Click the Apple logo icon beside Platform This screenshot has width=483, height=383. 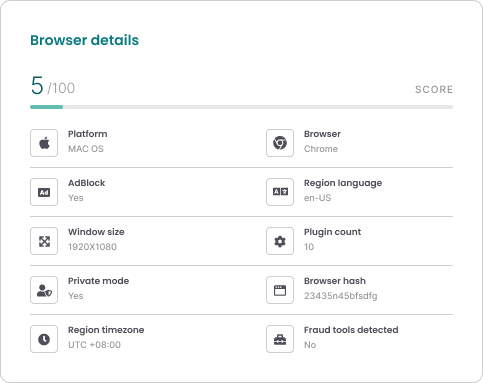44,143
